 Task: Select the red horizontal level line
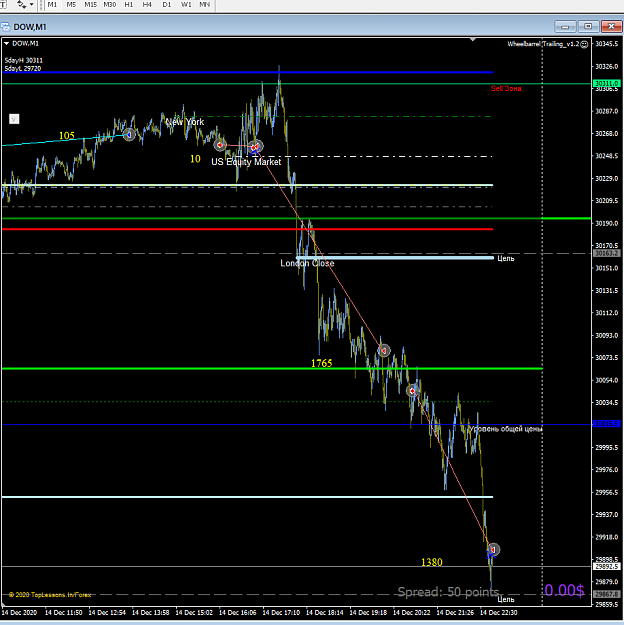(x=247, y=229)
